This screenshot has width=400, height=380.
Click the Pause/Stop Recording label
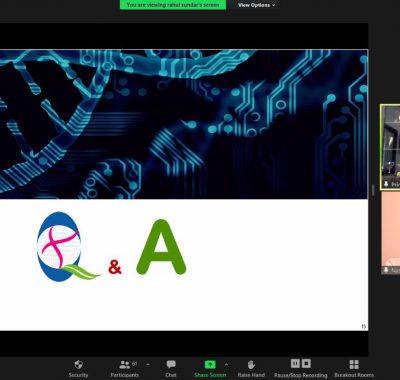(x=300, y=375)
